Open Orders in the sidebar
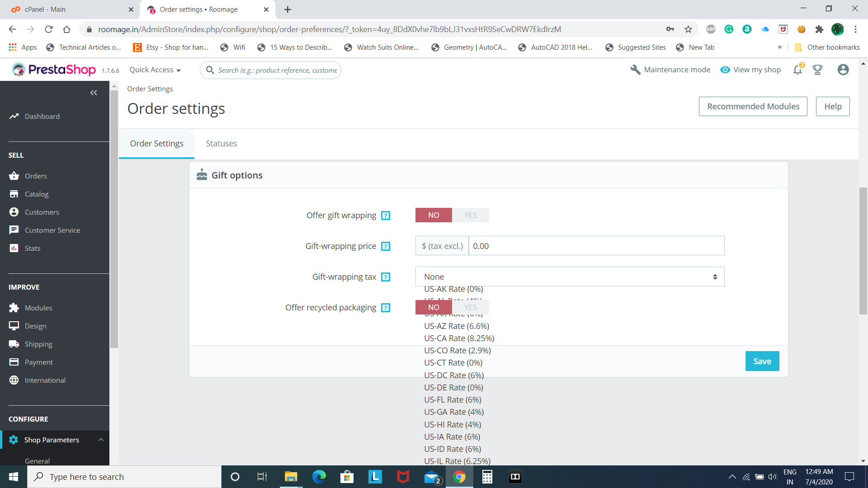 [x=36, y=176]
